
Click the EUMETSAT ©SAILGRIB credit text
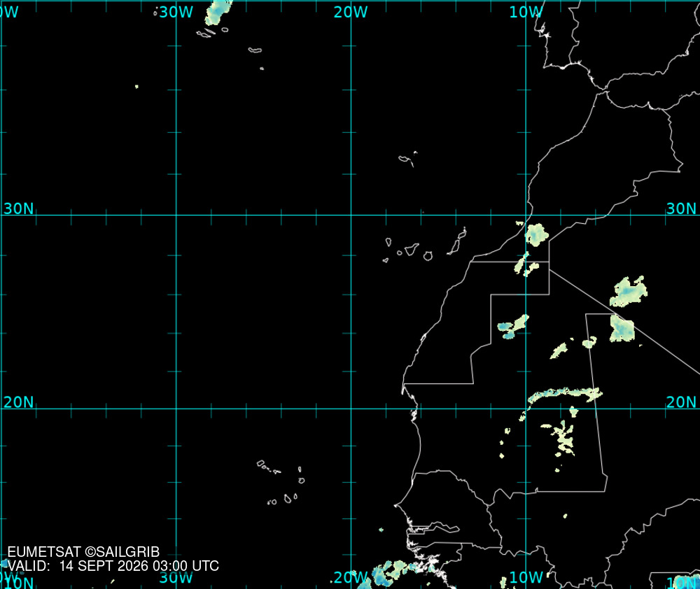click(83, 552)
